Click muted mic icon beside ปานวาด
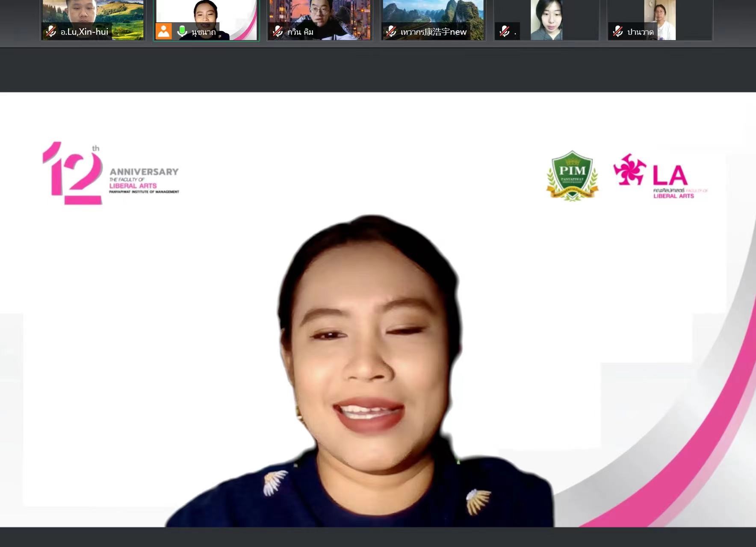Viewport: 756px width, 547px height. [x=618, y=32]
